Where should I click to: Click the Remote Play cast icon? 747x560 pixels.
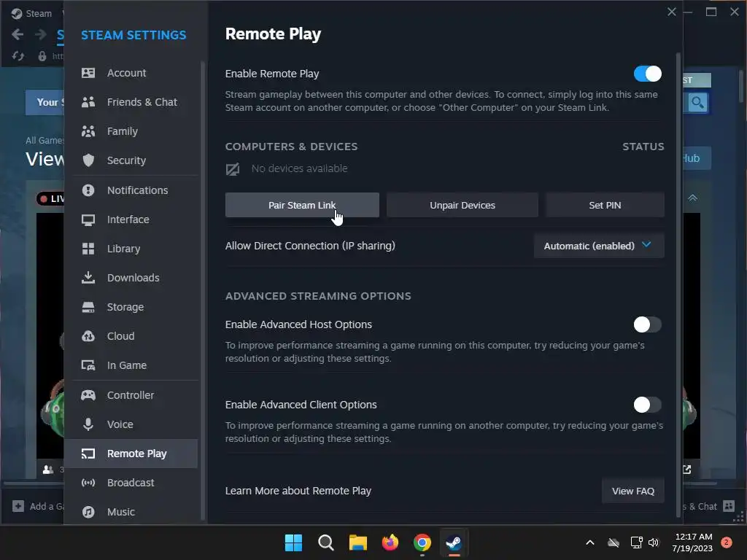click(88, 454)
